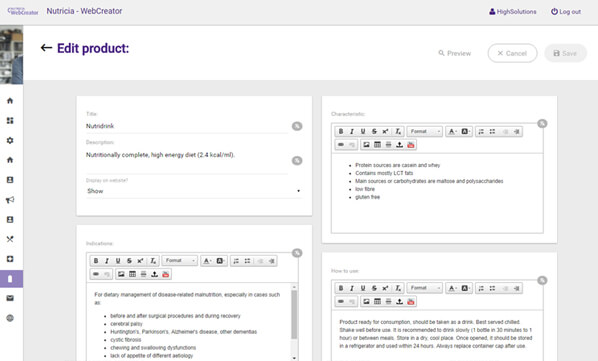Click the sidebar profile photo thumbnail
This screenshot has height=361, width=598.
coord(11,55)
